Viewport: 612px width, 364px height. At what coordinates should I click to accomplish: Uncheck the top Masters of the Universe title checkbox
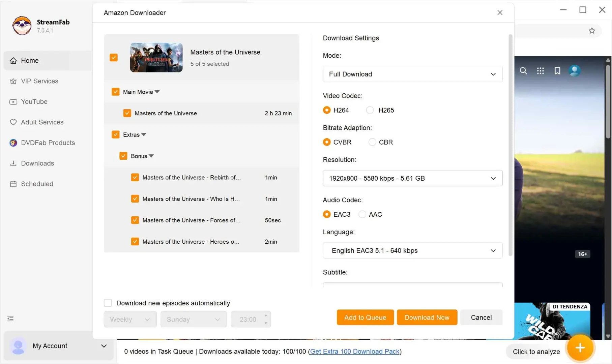pyautogui.click(x=114, y=57)
